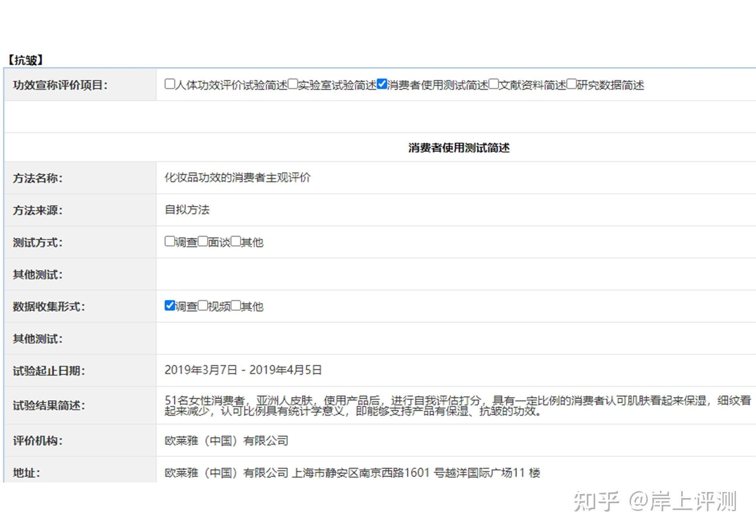
Task: Click the 方法来源 label
Action: (38, 210)
